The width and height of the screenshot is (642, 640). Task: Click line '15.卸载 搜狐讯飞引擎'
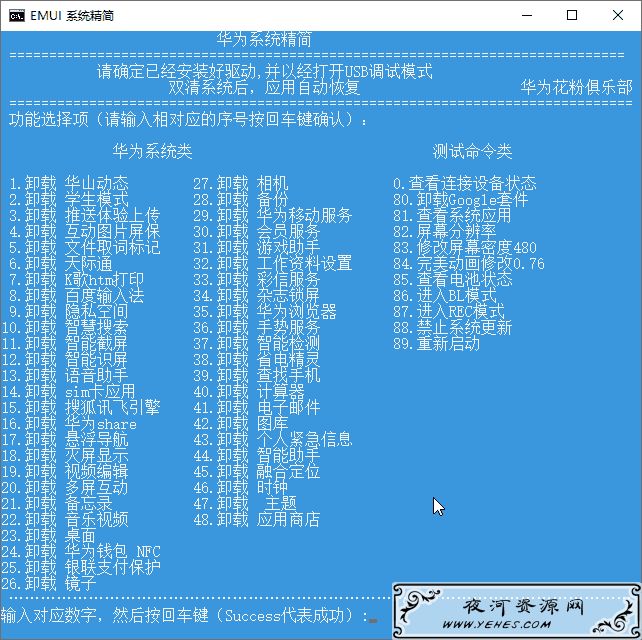(x=81, y=407)
